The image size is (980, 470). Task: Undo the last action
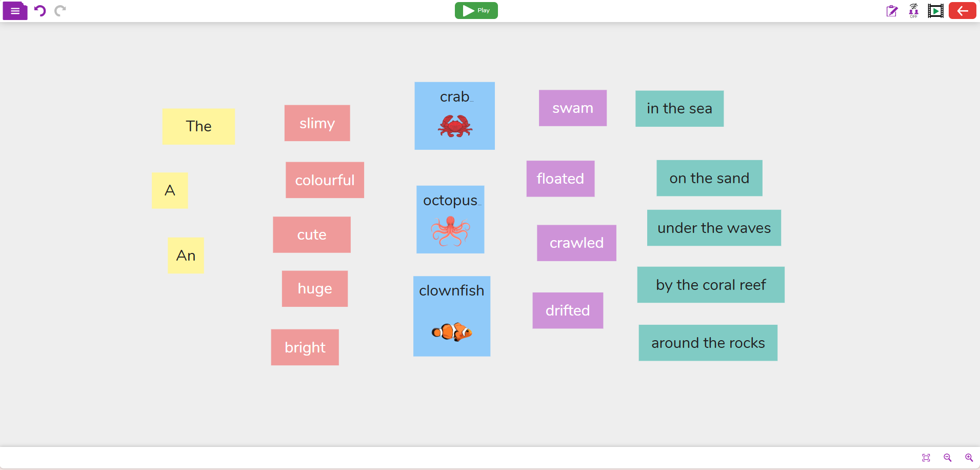(40, 10)
